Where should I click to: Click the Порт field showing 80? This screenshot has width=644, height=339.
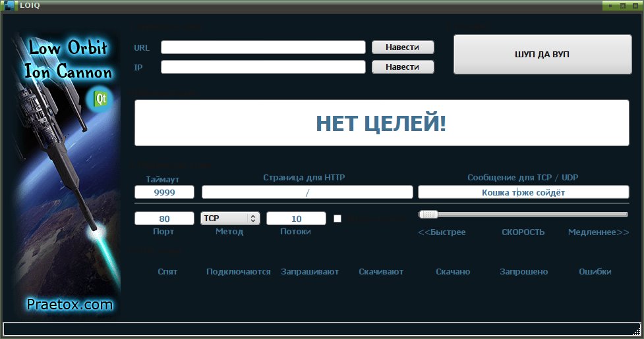pos(164,219)
